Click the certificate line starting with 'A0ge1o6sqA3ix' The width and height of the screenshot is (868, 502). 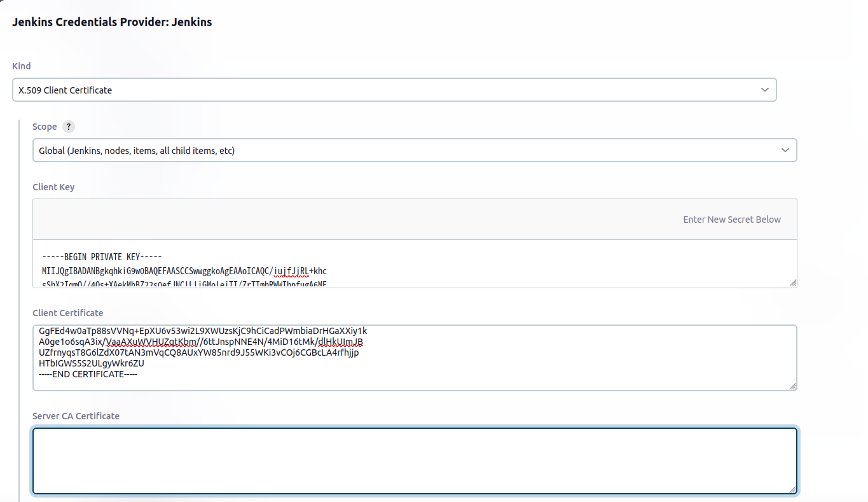tap(201, 342)
